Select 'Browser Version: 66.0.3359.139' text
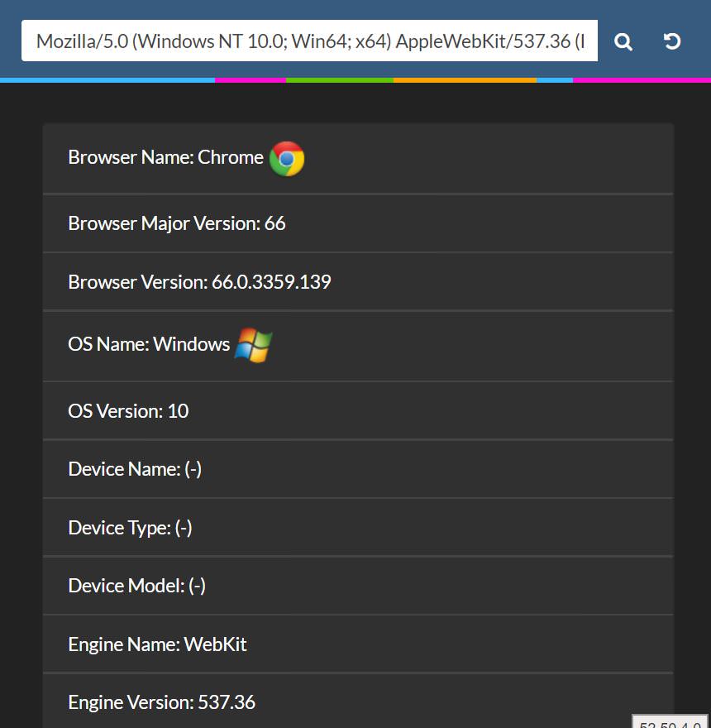The image size is (711, 728). 199,282
